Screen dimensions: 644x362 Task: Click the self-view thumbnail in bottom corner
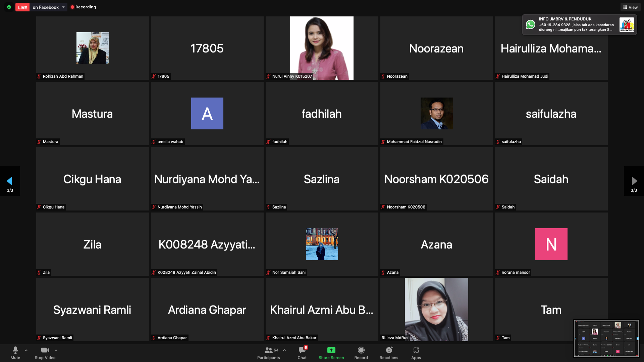(x=606, y=339)
